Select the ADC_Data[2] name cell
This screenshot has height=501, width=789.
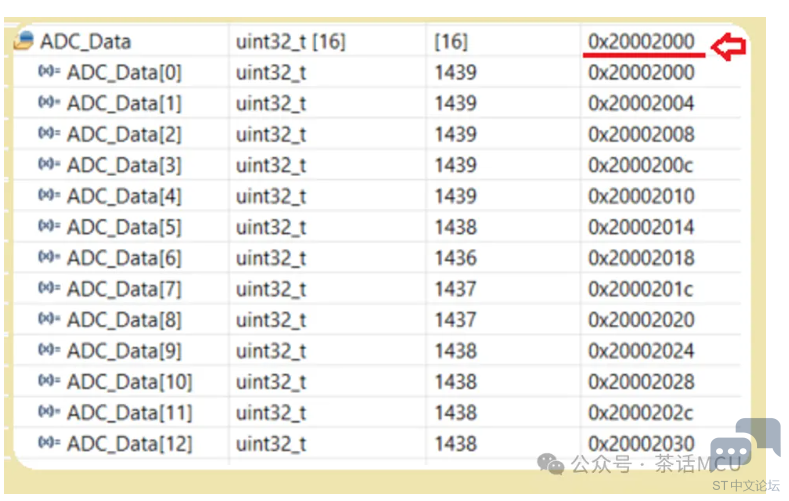click(x=124, y=135)
